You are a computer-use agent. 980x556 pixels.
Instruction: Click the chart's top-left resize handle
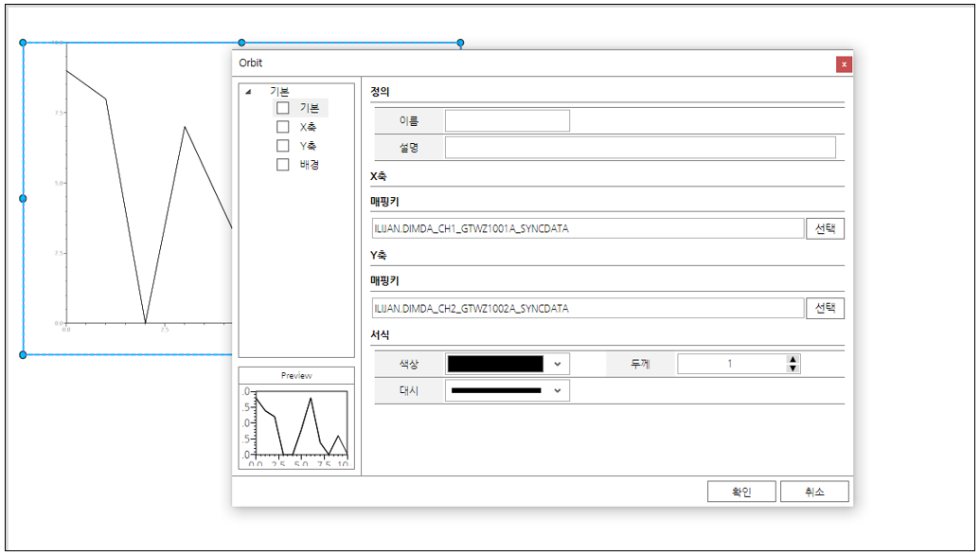point(24,43)
